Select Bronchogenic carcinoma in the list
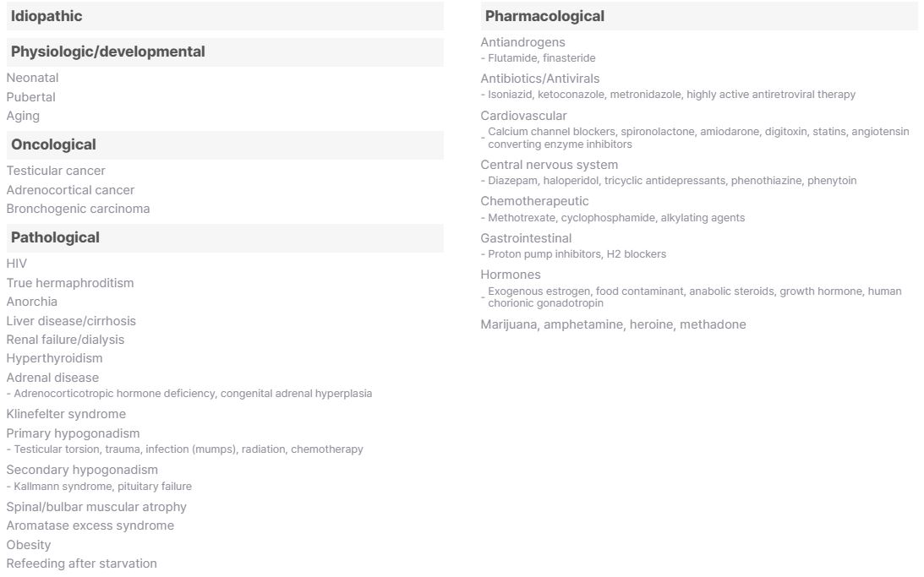 point(78,209)
